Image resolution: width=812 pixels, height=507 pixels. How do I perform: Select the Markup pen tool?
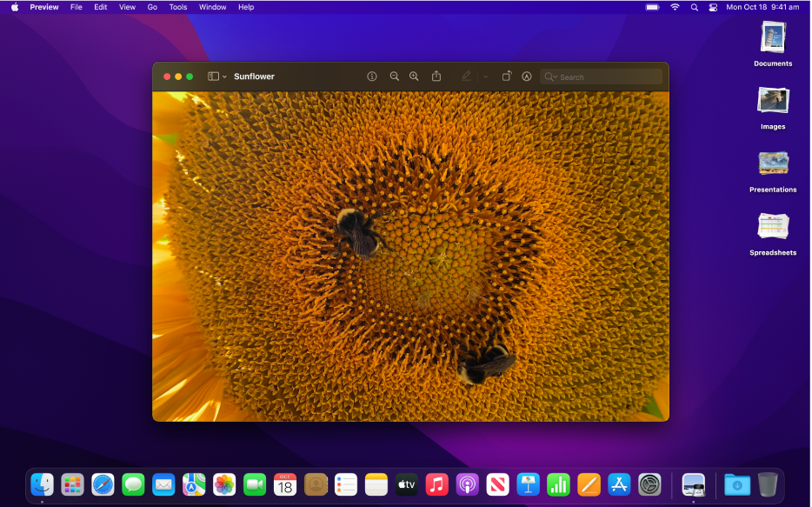(x=466, y=76)
